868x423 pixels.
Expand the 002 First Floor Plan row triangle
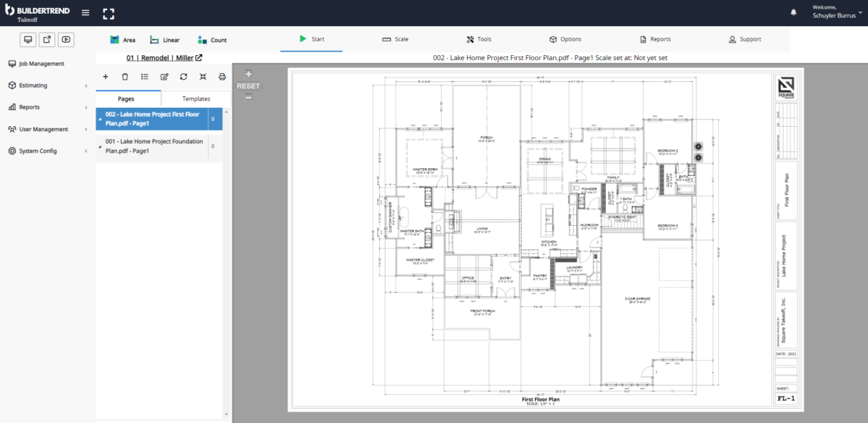point(100,119)
